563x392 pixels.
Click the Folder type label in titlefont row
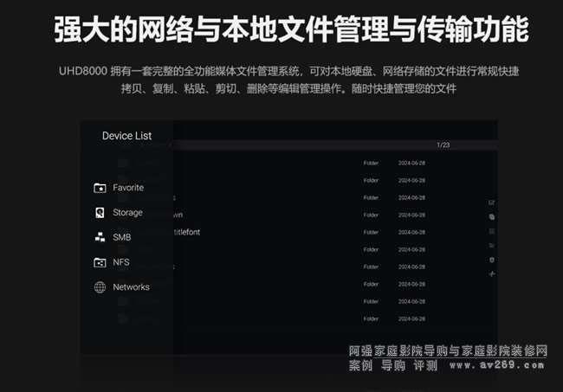tap(371, 232)
